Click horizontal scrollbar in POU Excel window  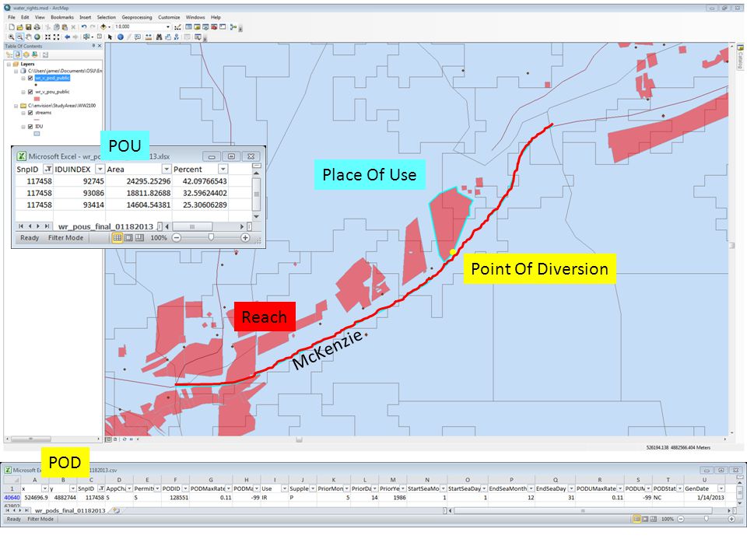(x=192, y=226)
